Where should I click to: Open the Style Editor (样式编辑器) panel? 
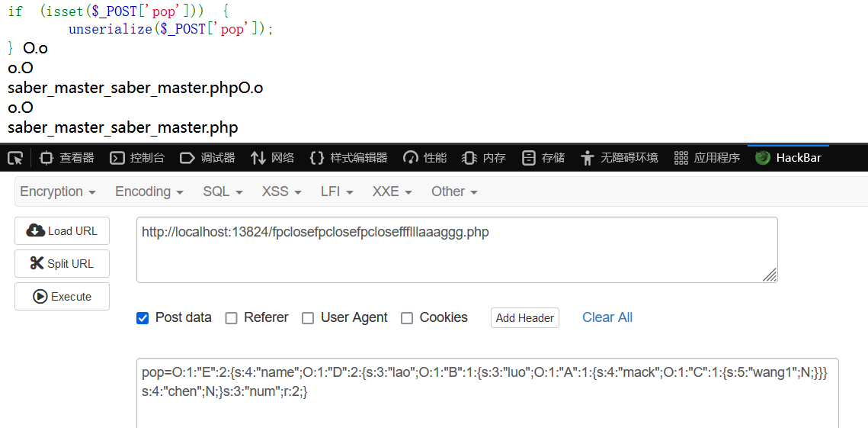click(x=349, y=158)
